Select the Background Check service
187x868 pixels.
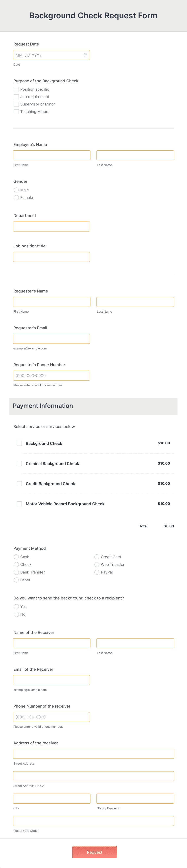[19, 443]
